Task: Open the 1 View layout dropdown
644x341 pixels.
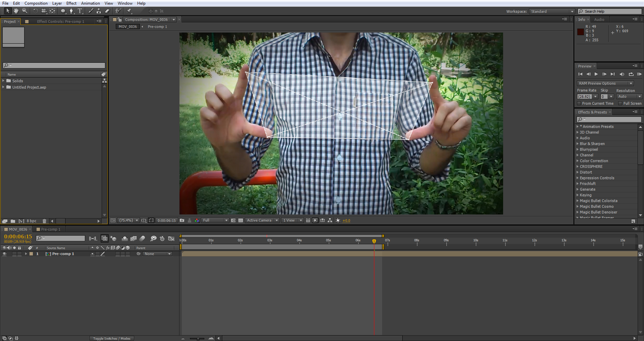Action: [292, 221]
